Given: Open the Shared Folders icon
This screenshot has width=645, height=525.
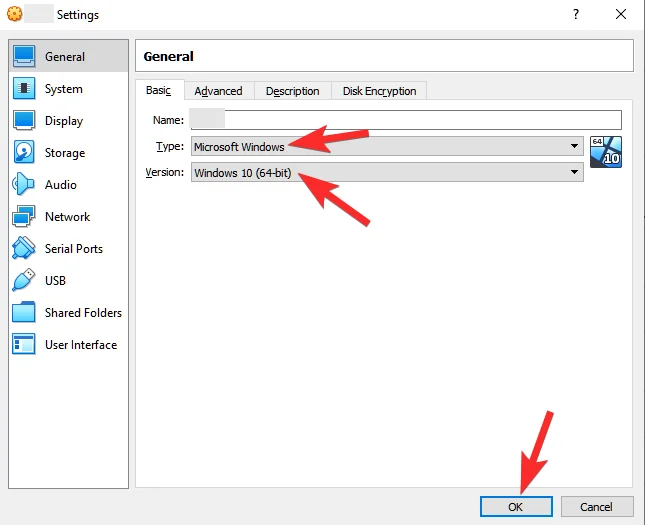Looking at the screenshot, I should pos(25,313).
